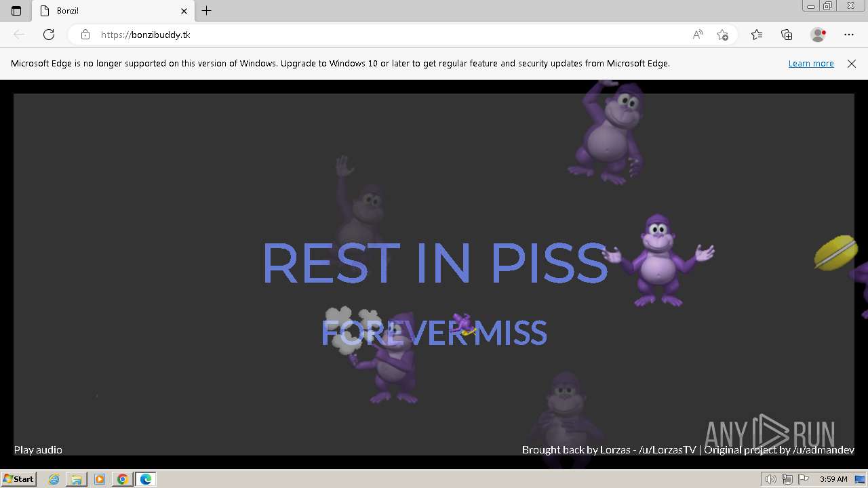Select the Bonzi! browser tab
Image resolution: width=868 pixels, height=488 pixels.
click(x=113, y=11)
